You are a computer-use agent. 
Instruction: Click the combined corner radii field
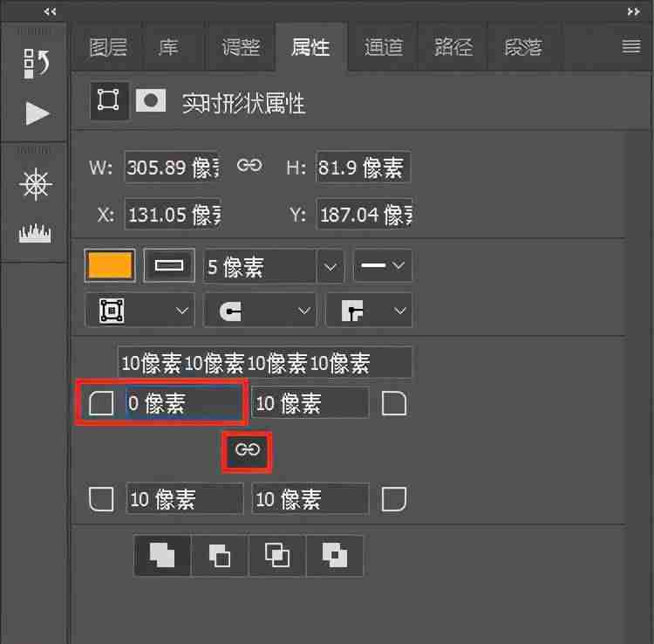(265, 362)
